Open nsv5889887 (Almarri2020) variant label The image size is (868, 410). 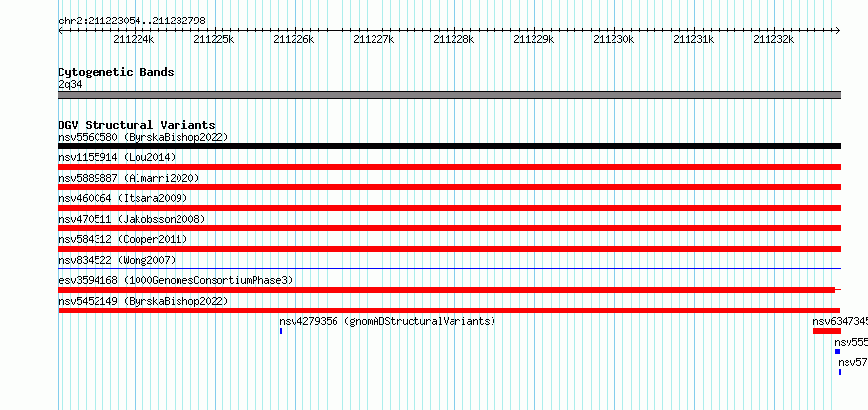(129, 178)
